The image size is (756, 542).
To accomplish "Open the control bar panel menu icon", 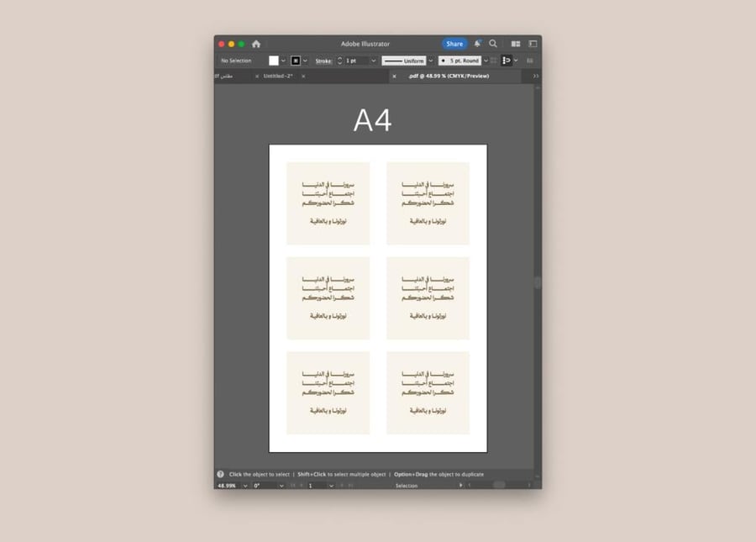I will 530,61.
